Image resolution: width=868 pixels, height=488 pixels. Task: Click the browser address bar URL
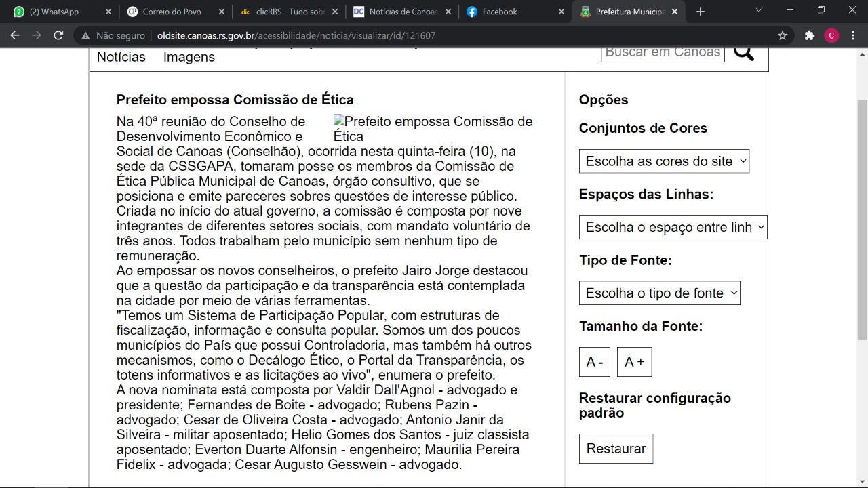pos(296,35)
